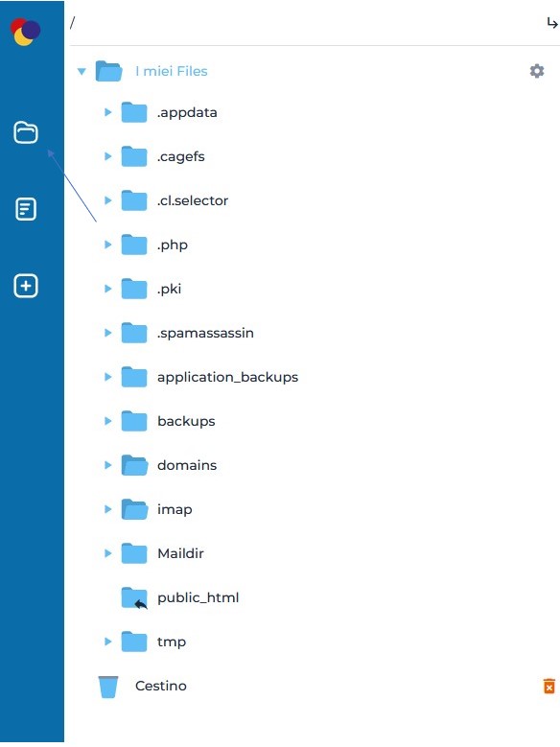Image resolution: width=560 pixels, height=747 pixels.
Task: Click the Cestino bucket icon
Action: tap(108, 687)
